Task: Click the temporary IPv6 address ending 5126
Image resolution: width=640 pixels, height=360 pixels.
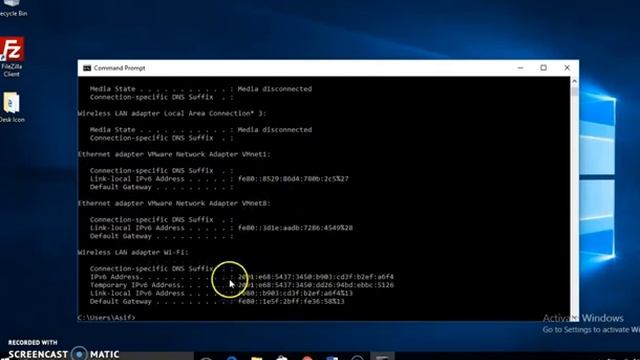Action: pos(316,285)
